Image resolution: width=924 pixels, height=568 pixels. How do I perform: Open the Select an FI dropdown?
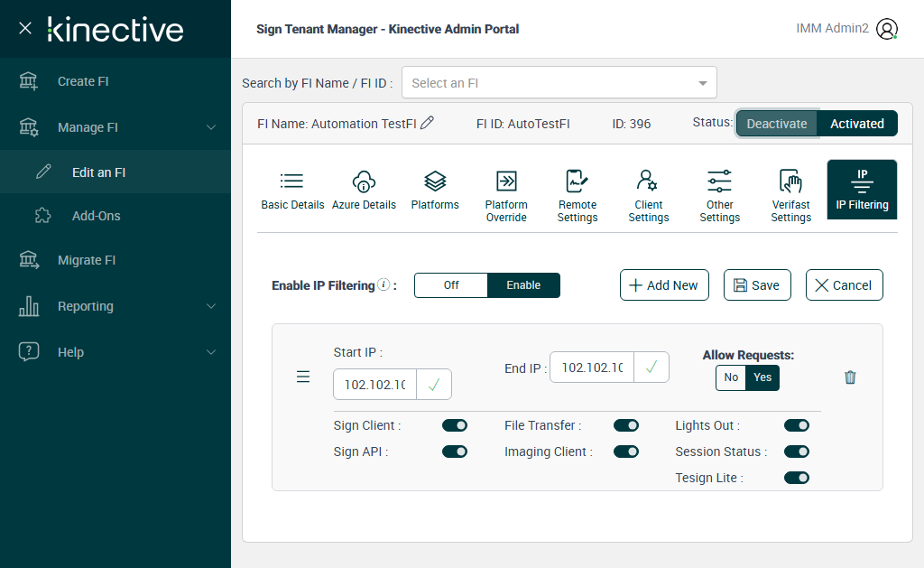coord(559,82)
